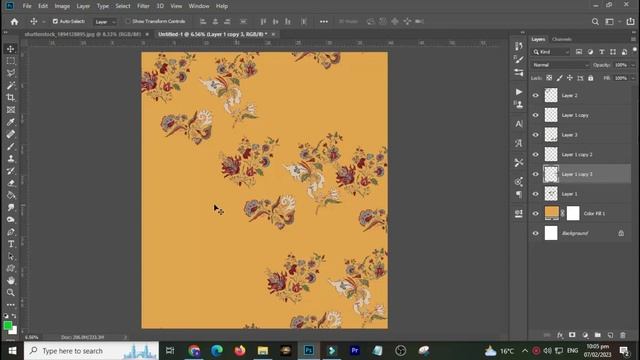This screenshot has width=640, height=360.
Task: Open the File menu
Action: [27, 6]
